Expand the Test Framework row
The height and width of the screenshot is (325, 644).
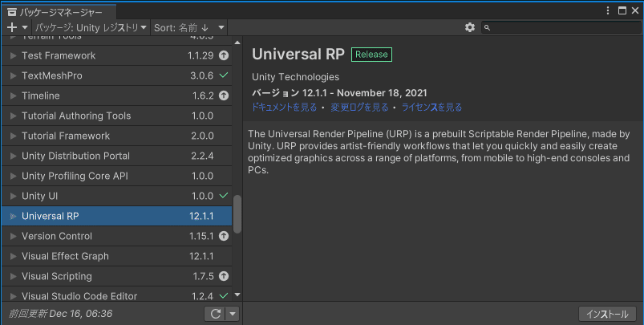click(x=13, y=55)
